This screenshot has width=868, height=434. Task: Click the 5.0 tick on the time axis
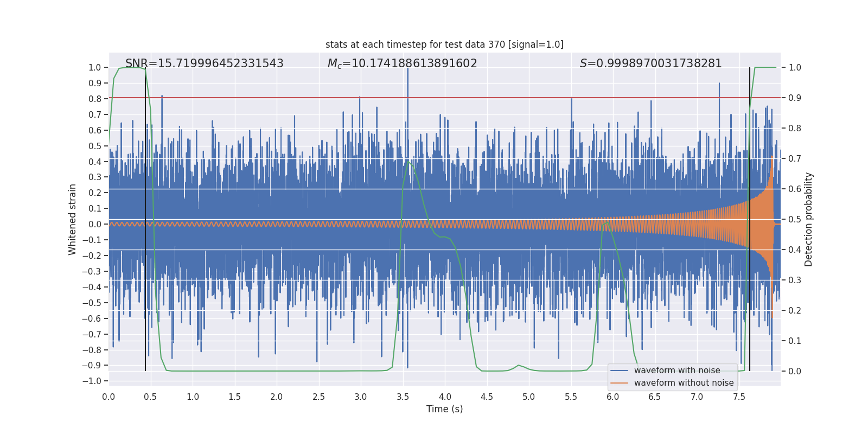[x=529, y=397]
